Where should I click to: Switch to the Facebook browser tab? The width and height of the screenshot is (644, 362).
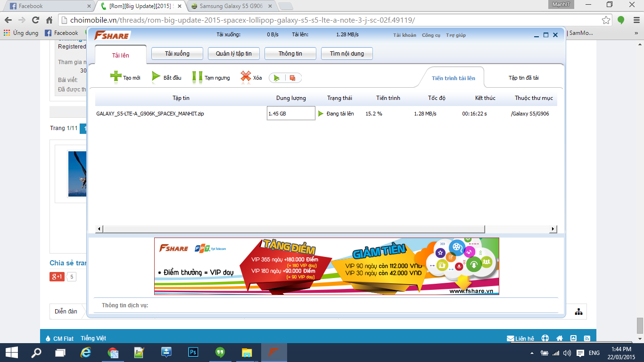(50, 6)
